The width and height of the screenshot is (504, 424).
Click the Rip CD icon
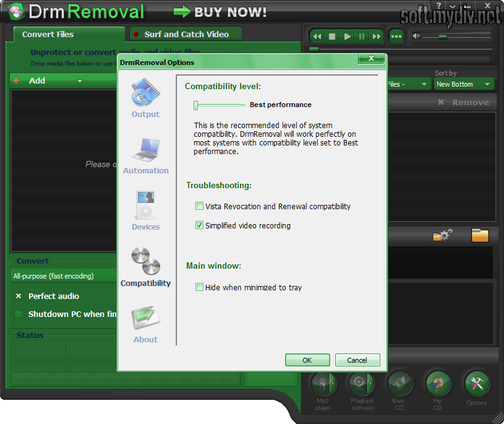pos(438,384)
